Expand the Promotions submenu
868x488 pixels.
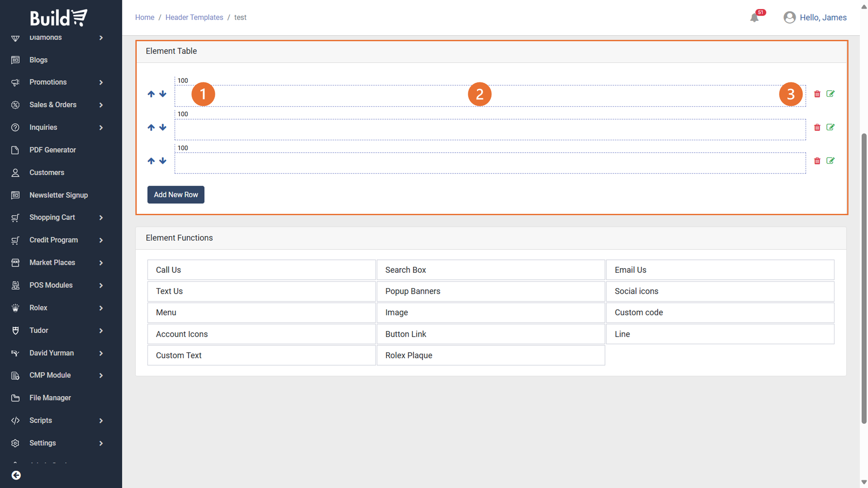[101, 82]
